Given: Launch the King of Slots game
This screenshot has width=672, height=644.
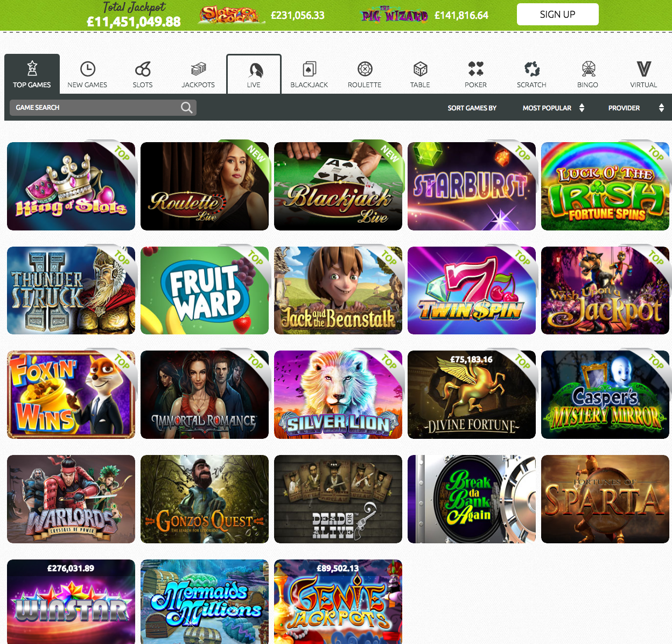Looking at the screenshot, I should click(71, 186).
